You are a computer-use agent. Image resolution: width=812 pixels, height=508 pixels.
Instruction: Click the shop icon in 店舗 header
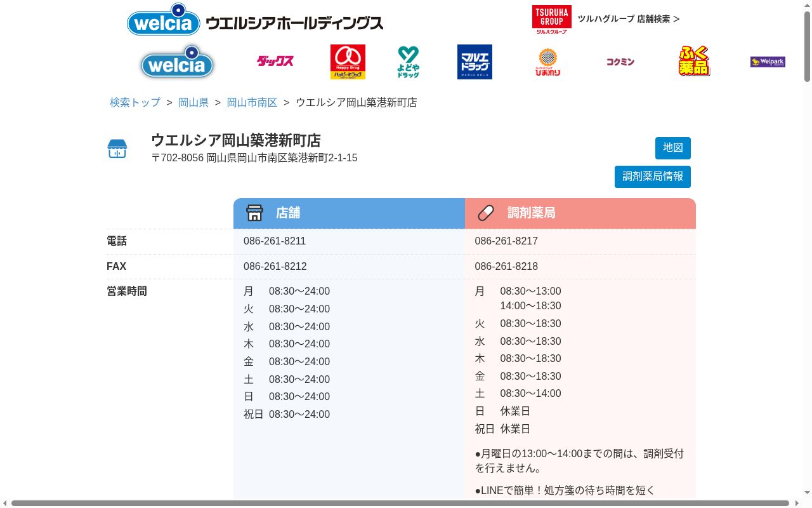(x=254, y=213)
